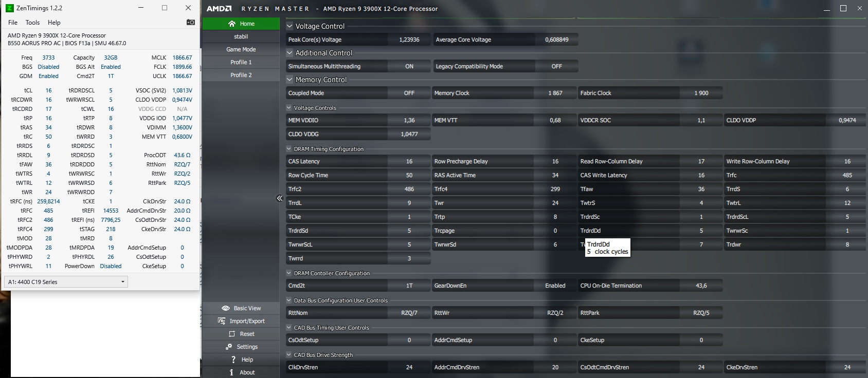The width and height of the screenshot is (868, 378).
Task: Click AddrCmdDrvStren value 20 in Ryzen Master
Action: (x=555, y=367)
